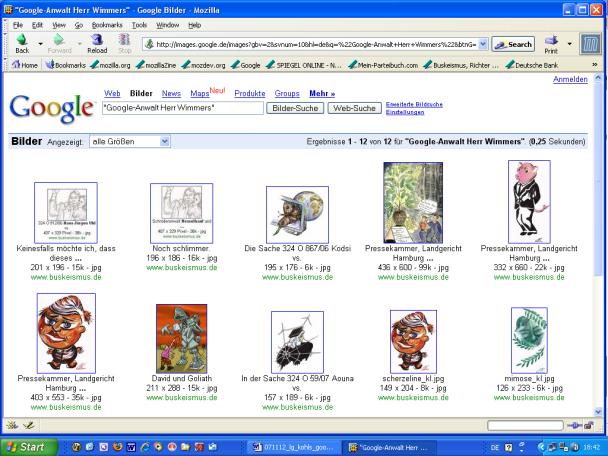Image resolution: width=608 pixels, height=456 pixels.
Task: Open the Bookmarks menu in the menu bar
Action: point(107,25)
